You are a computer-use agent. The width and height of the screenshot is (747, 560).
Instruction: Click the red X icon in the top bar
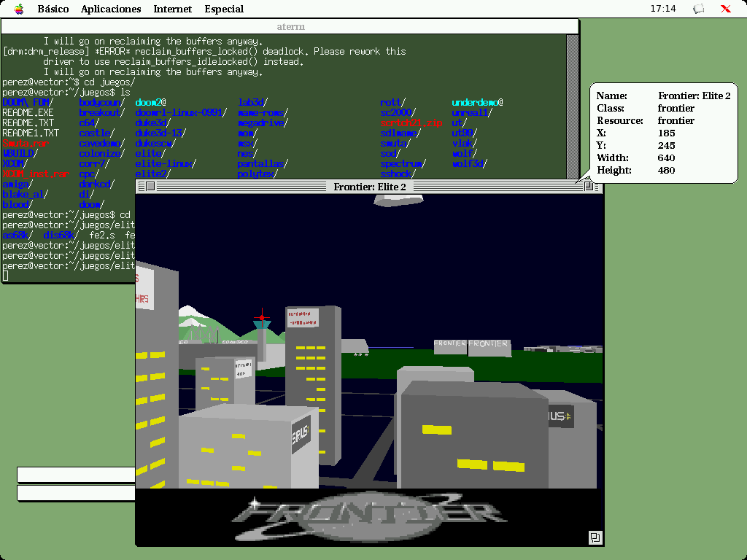coord(726,9)
